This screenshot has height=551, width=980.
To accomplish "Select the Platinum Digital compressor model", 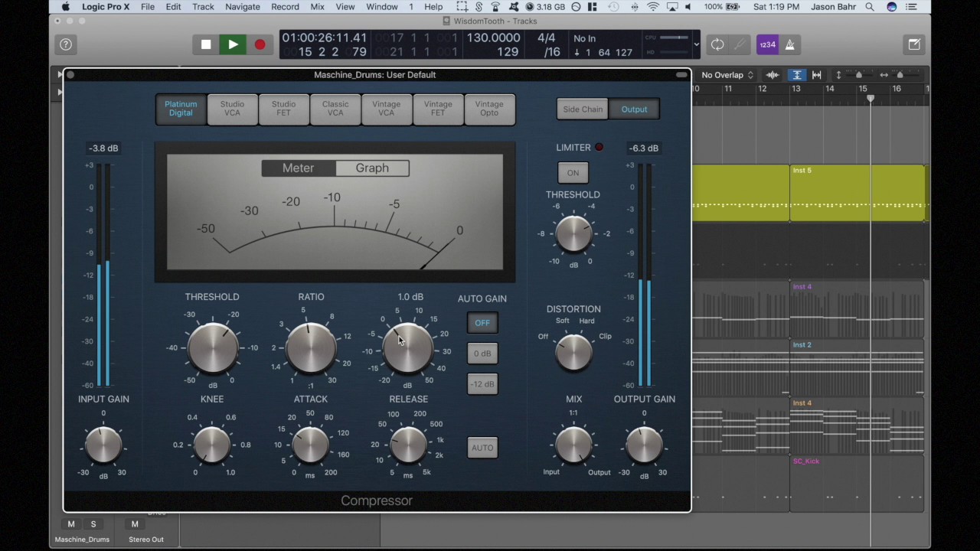I will click(181, 109).
